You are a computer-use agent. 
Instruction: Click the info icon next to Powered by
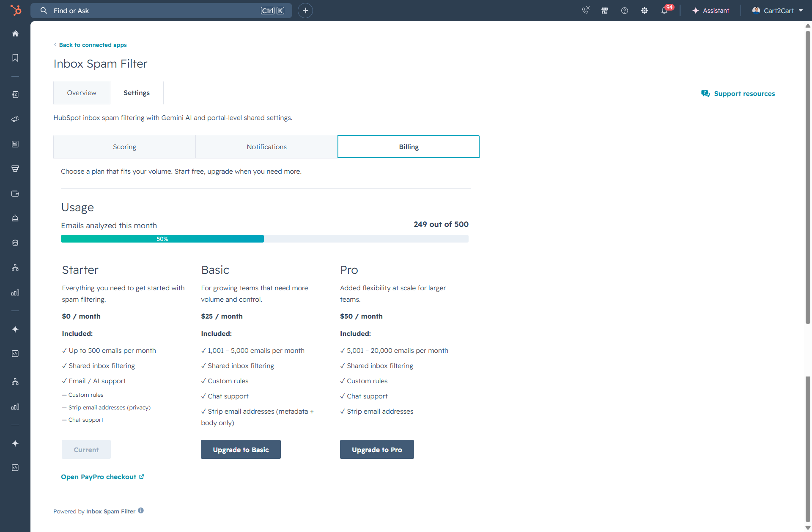[141, 510]
